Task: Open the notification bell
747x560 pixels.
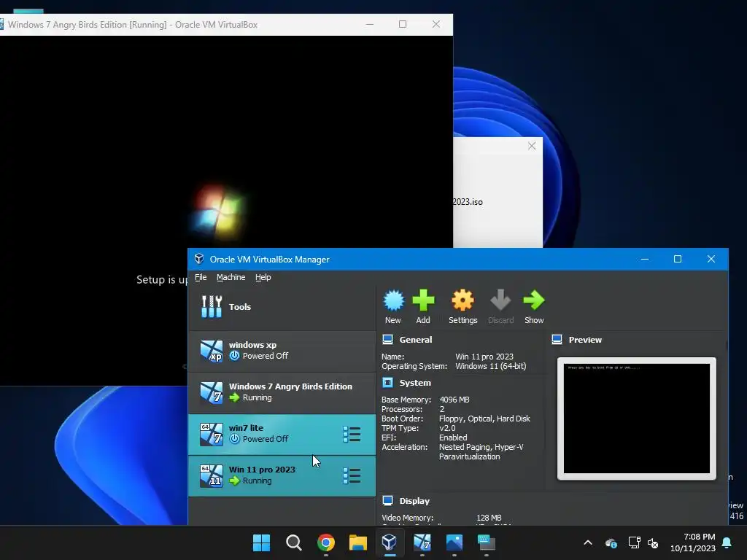Action: pyautogui.click(x=727, y=542)
